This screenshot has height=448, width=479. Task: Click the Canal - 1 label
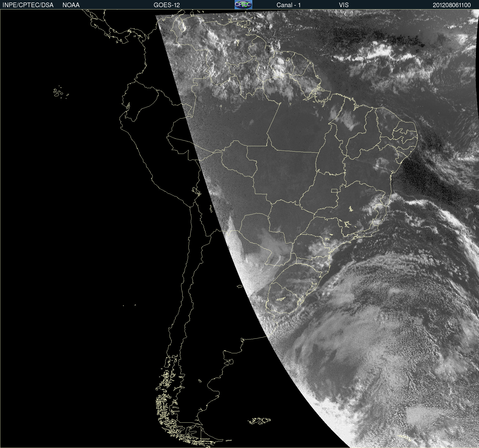(x=289, y=5)
